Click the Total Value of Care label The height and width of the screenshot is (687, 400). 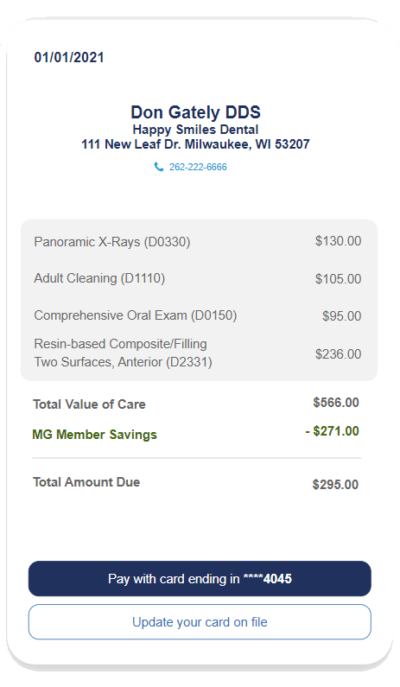point(89,404)
